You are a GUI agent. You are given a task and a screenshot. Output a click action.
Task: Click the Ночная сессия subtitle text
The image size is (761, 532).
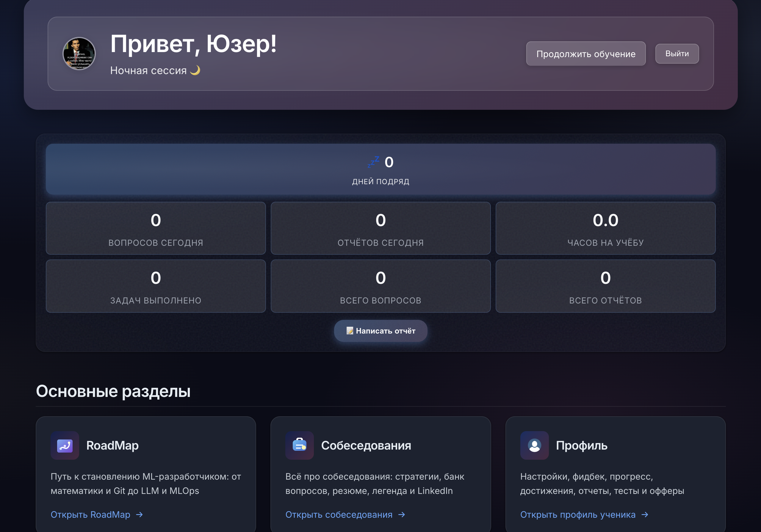pyautogui.click(x=148, y=70)
